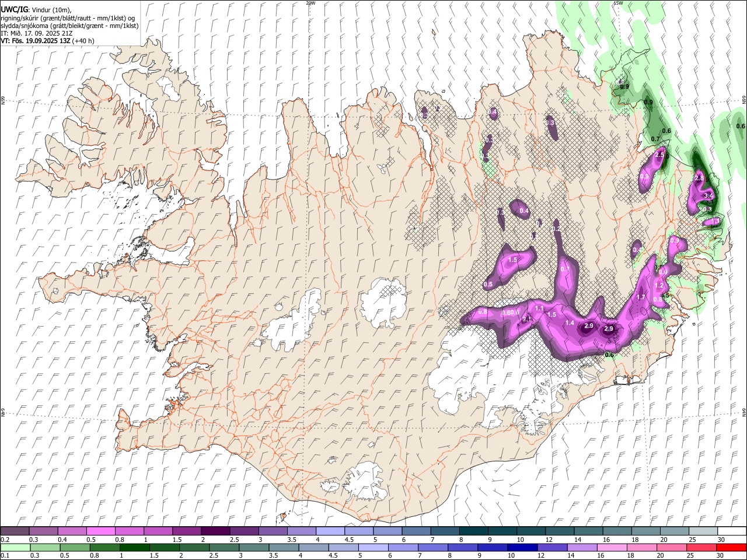This screenshot has width=747, height=560.
Task: Click the 0.6 value over the sea at far right
Action: [x=741, y=126]
